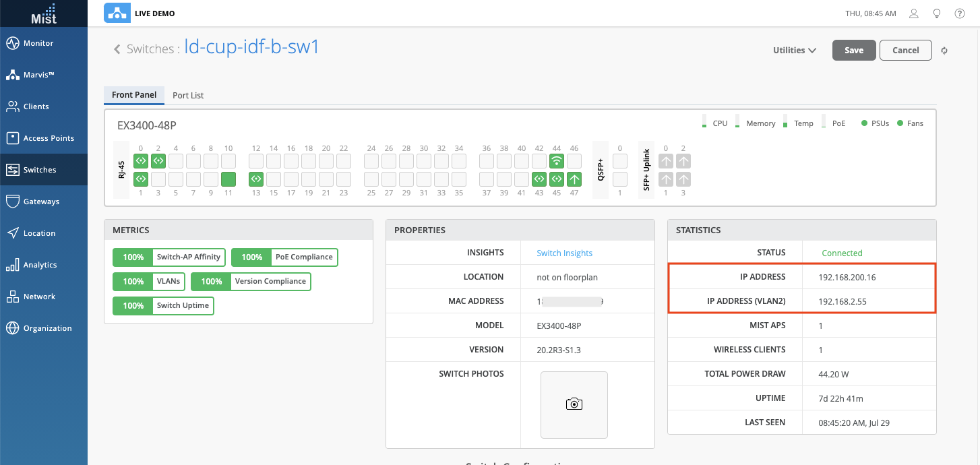The width and height of the screenshot is (980, 465).
Task: Click the user account icon
Action: [x=914, y=13]
